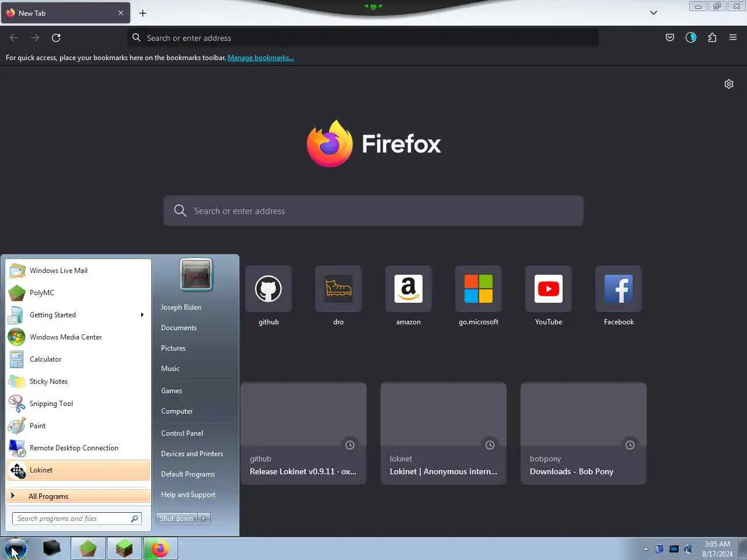The height and width of the screenshot is (560, 747).
Task: Open Downloads - Bob Pony recent card
Action: coord(584,433)
